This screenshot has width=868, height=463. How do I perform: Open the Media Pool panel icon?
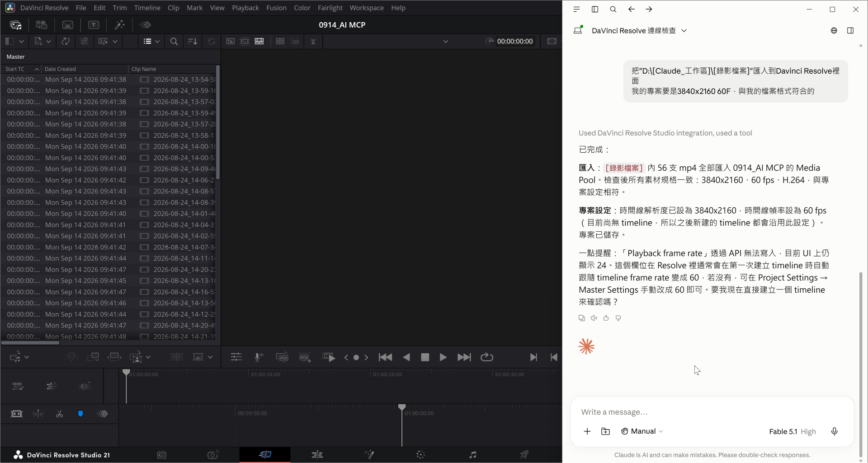[x=16, y=25]
